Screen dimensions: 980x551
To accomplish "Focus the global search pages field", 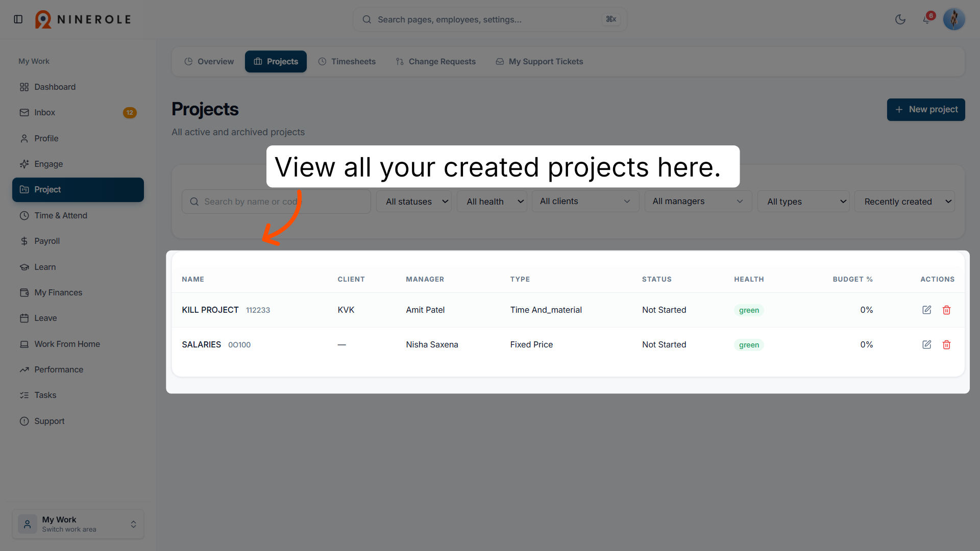I will 490,19.
